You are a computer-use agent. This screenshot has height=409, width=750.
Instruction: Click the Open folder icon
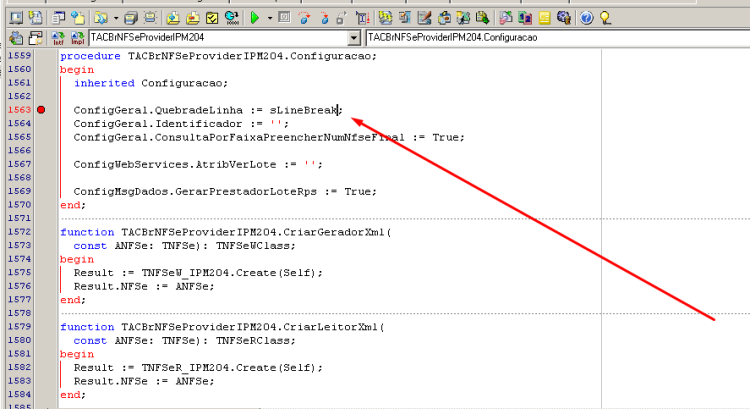pyautogui.click(x=100, y=18)
